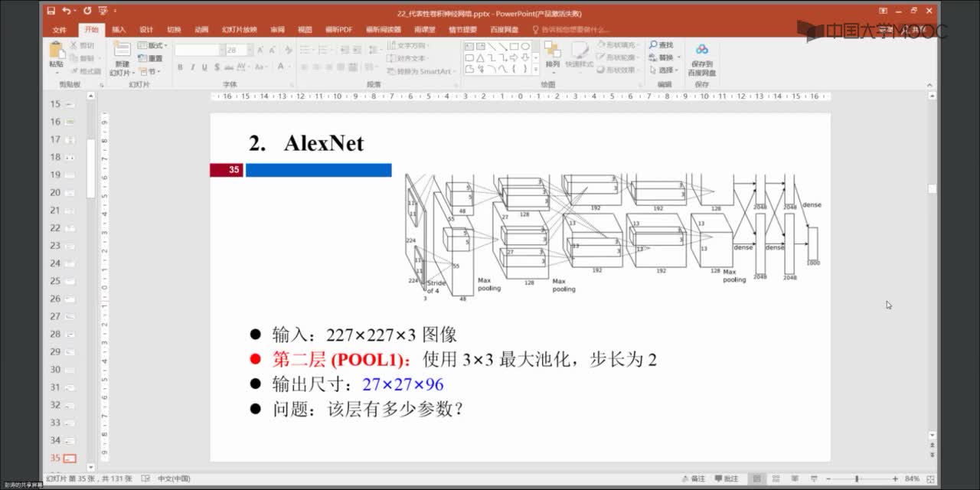Viewport: 980px width, 490px height.
Task: Copy selection (复制)
Action: click(x=82, y=58)
